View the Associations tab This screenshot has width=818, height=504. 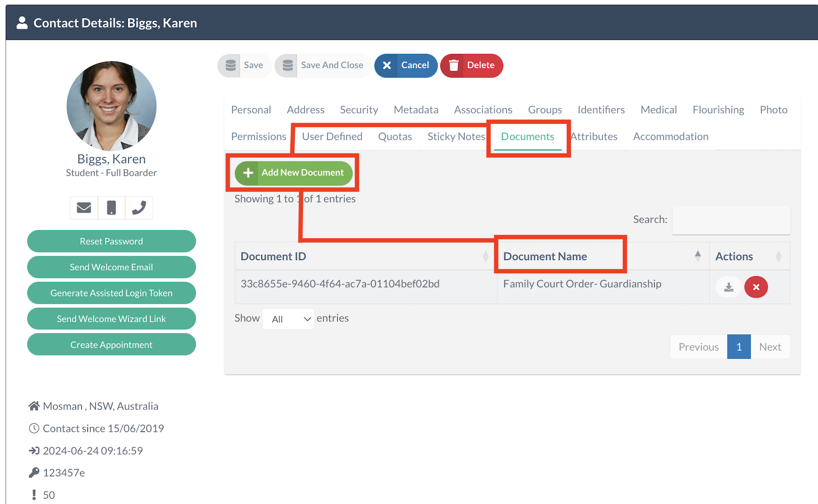(483, 110)
